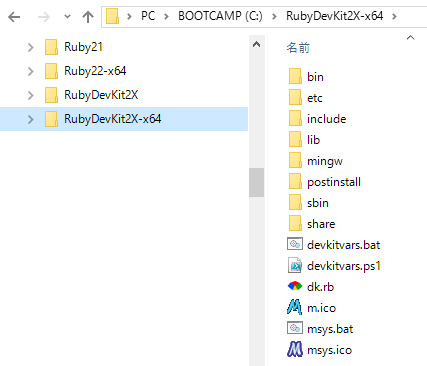Screen dimensions: 427x366
Task: Click the devkitvars.ps1 PowerShell script icon
Action: (295, 266)
